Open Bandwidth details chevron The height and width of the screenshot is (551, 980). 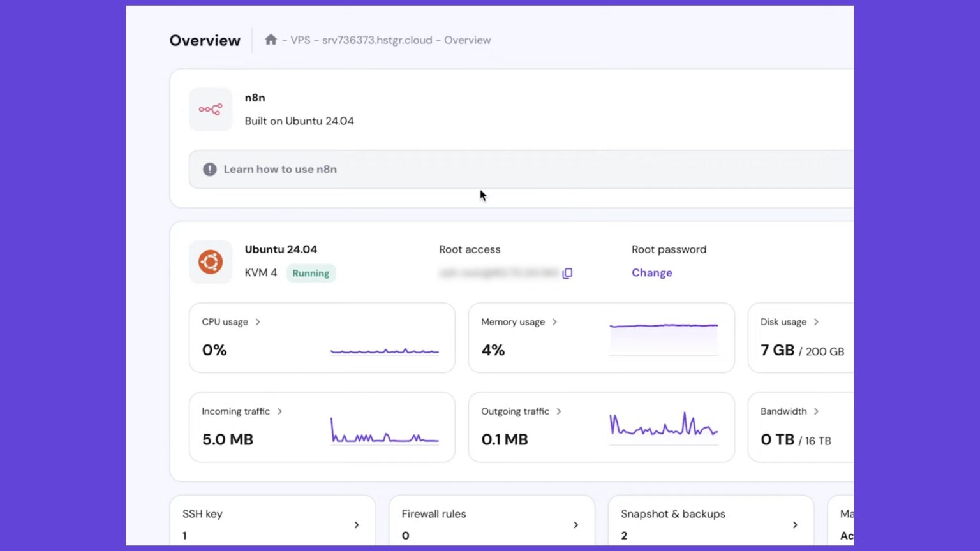point(816,411)
